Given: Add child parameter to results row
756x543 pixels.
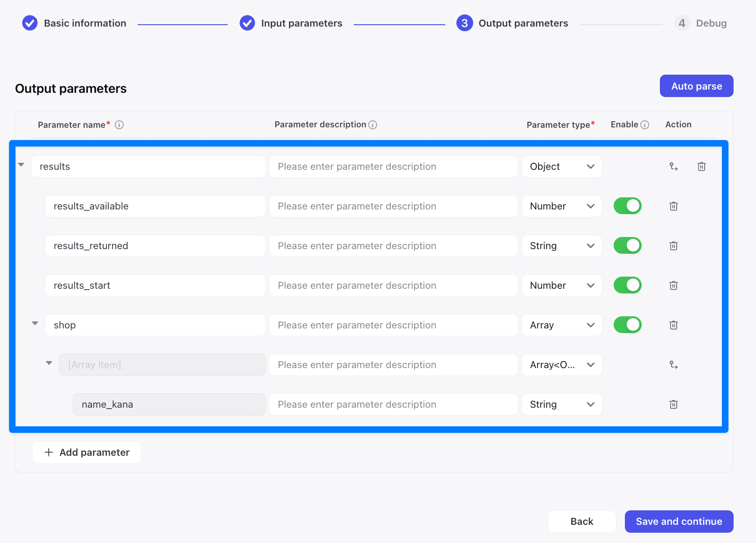Looking at the screenshot, I should click(673, 167).
